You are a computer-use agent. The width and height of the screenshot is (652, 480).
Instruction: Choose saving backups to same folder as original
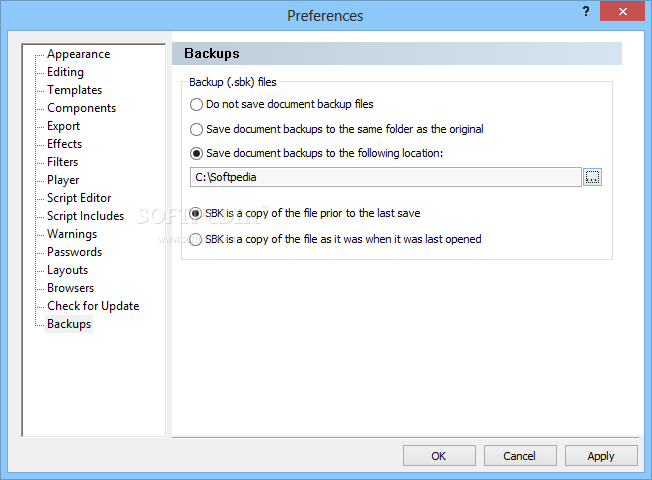196,129
